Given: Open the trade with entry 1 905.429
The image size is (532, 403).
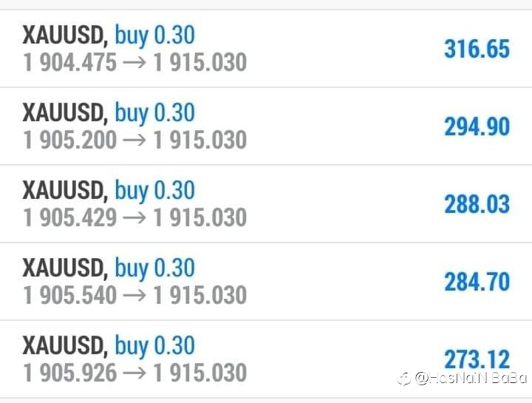Looking at the screenshot, I should tap(266, 203).
